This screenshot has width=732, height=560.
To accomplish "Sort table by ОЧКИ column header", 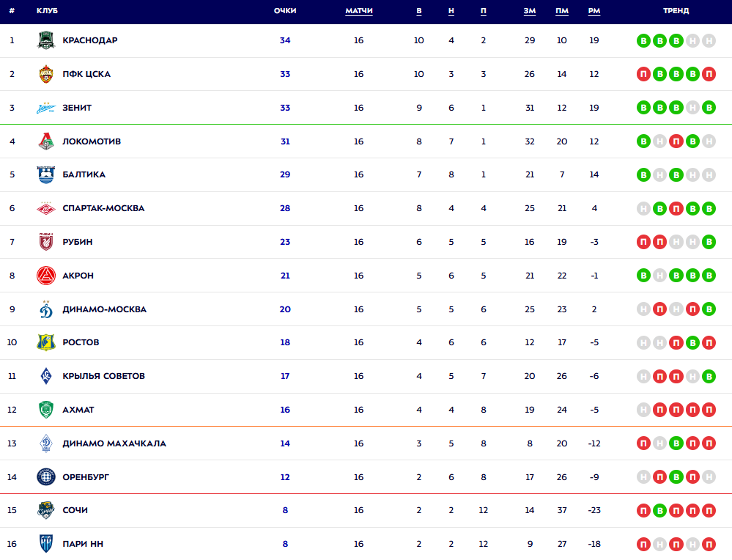I will pos(285,11).
